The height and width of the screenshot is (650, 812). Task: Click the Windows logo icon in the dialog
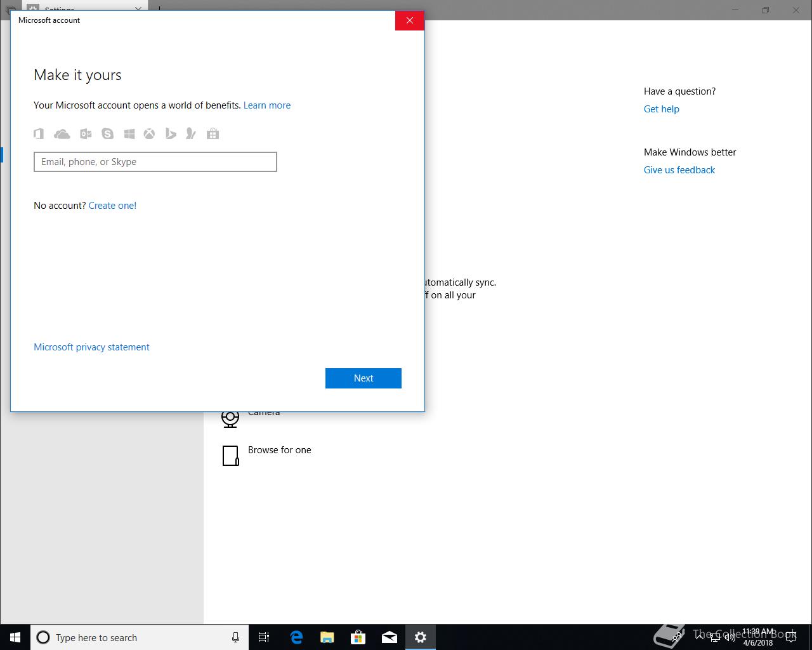(129, 133)
